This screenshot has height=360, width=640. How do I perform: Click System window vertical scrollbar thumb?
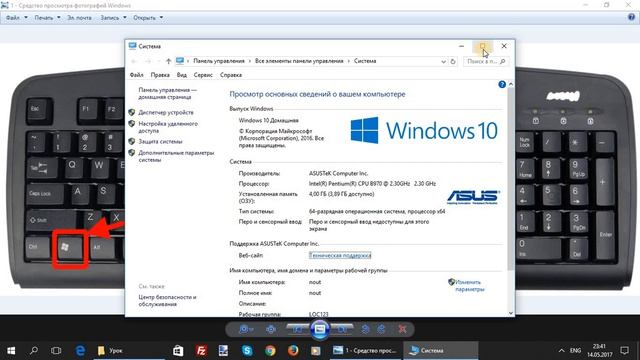[511, 178]
